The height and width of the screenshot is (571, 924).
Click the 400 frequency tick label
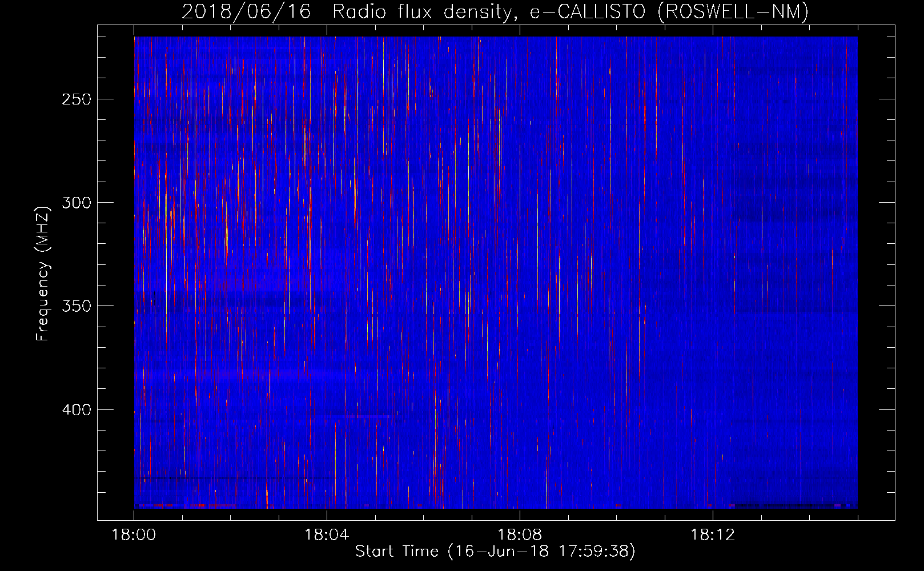coord(77,410)
